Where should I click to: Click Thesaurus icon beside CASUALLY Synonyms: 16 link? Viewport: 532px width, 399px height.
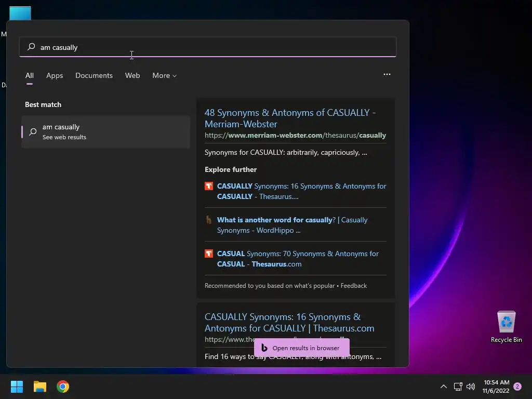point(209,186)
